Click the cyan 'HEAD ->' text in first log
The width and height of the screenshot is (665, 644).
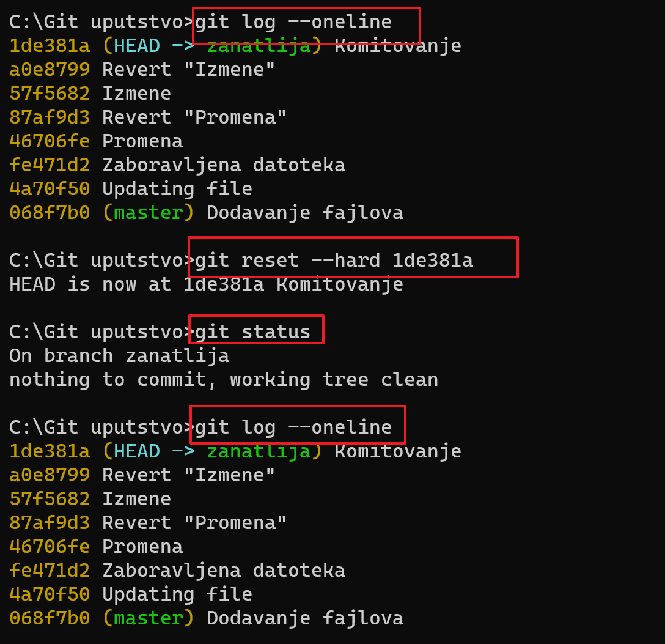(x=155, y=46)
